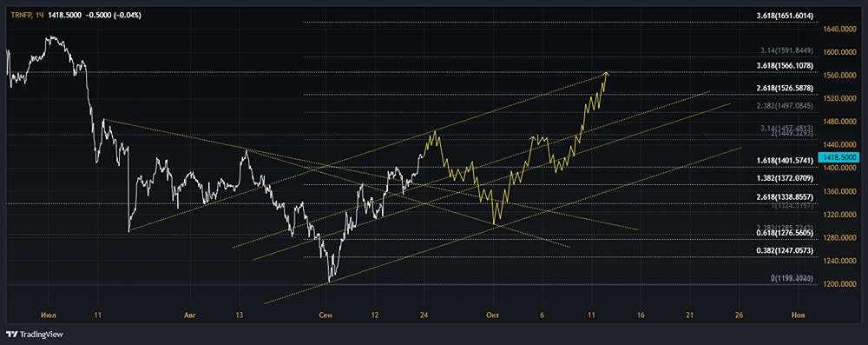Select the Fibonacci label 0.618(1276.5605)
This screenshot has height=345, width=868.
pos(785,234)
